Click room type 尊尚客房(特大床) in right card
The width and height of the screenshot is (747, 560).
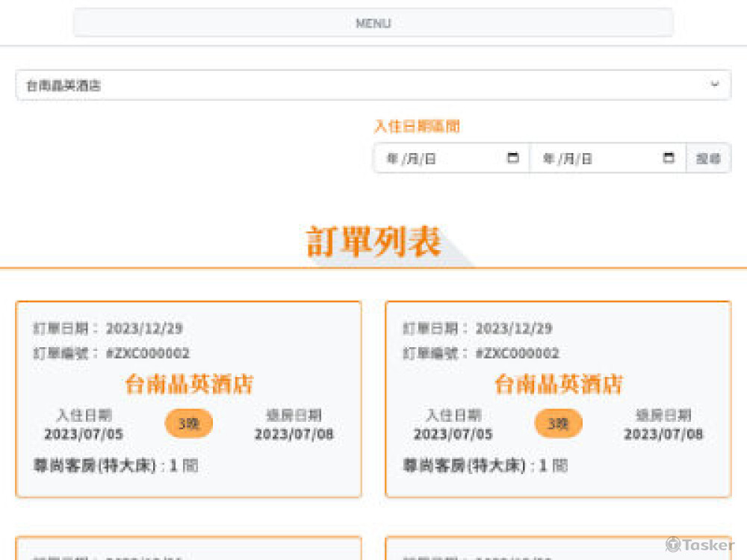464,465
